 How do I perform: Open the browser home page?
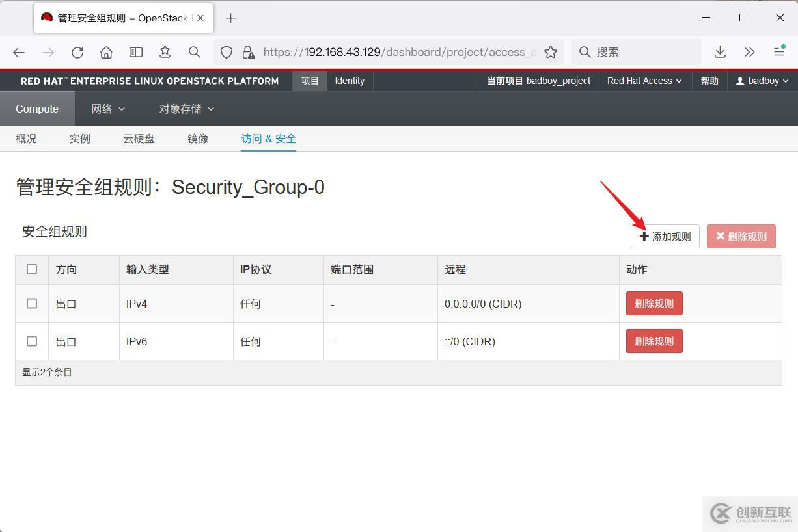point(106,52)
